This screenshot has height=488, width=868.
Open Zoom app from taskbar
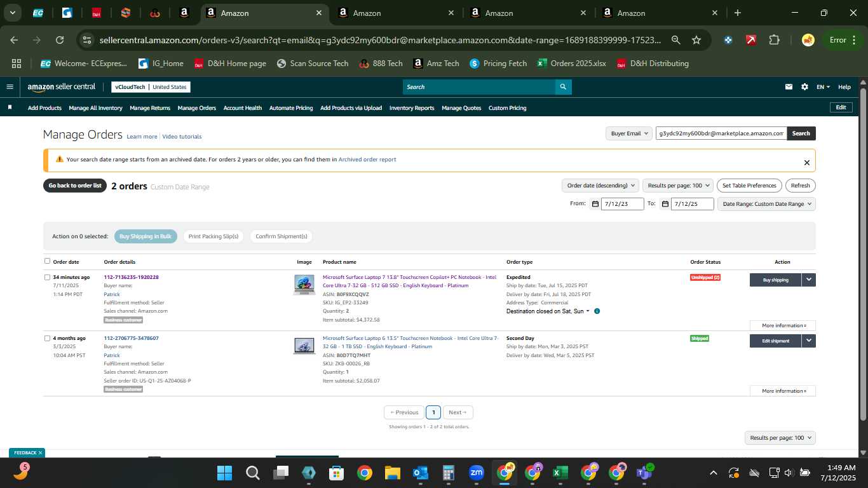[476, 473]
